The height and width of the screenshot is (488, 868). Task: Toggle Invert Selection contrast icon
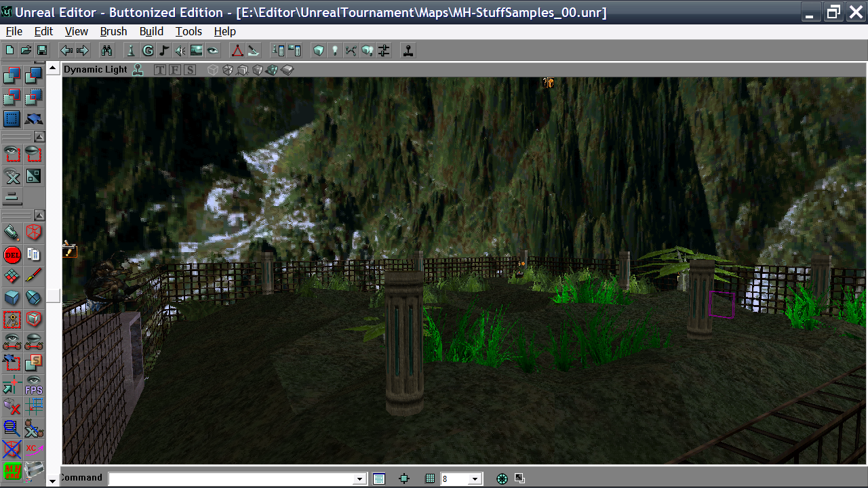[x=33, y=176]
